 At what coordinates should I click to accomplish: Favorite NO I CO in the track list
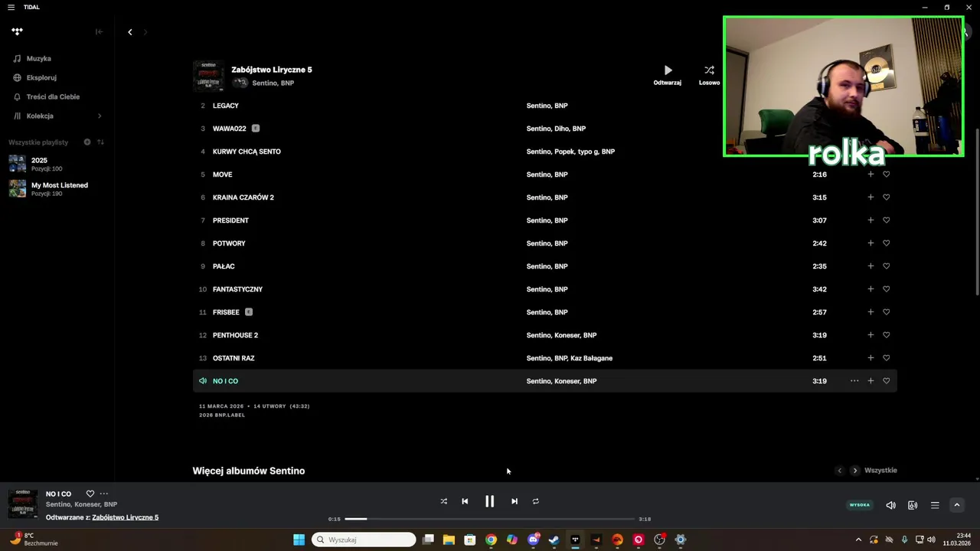[x=887, y=381]
